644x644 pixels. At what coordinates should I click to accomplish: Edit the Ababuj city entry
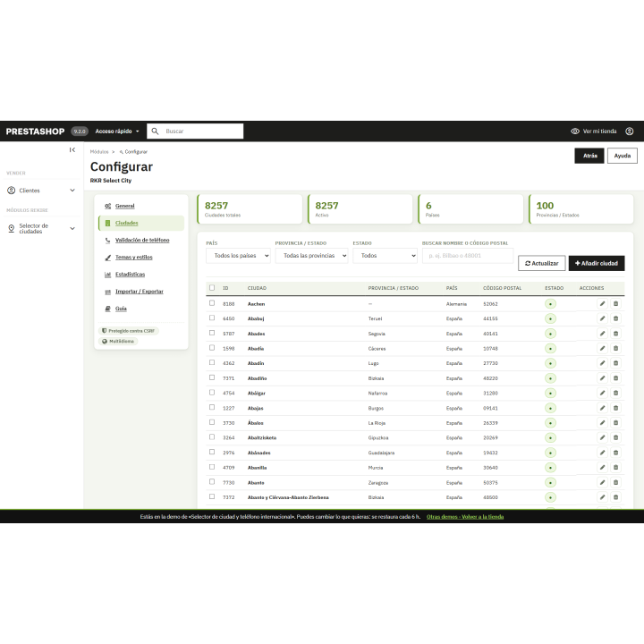602,318
